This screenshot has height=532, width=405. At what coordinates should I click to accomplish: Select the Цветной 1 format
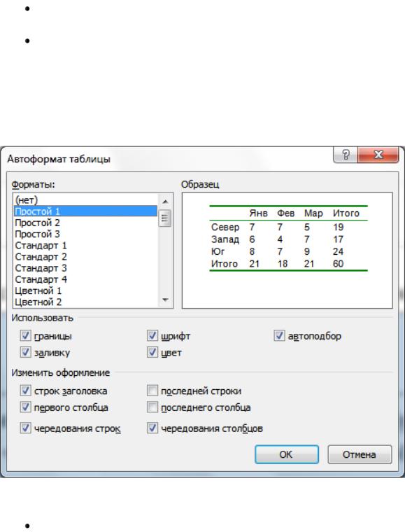pyautogui.click(x=85, y=290)
